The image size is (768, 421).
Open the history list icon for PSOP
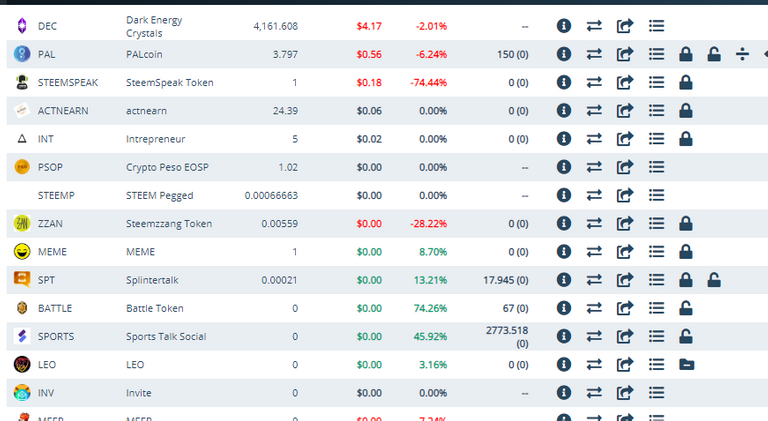point(656,167)
